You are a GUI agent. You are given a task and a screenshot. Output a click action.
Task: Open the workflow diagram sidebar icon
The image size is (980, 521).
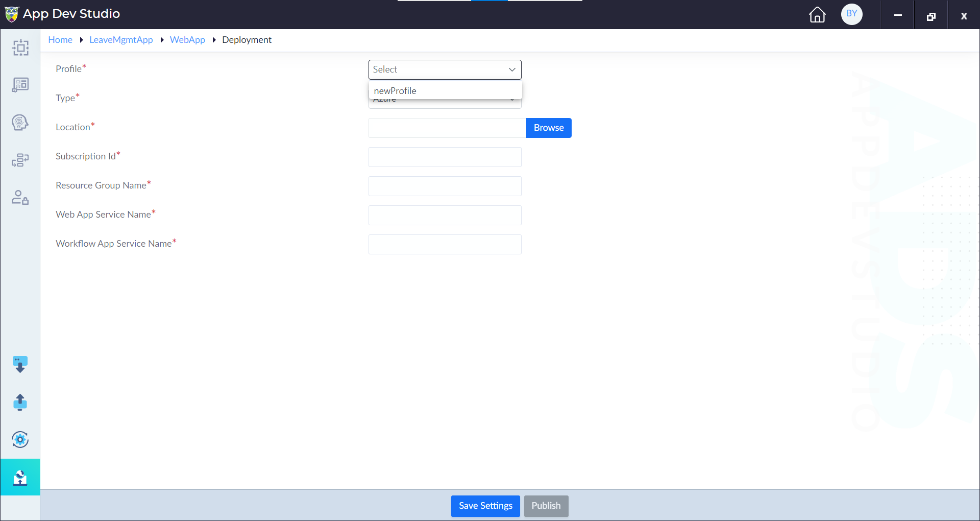20,160
